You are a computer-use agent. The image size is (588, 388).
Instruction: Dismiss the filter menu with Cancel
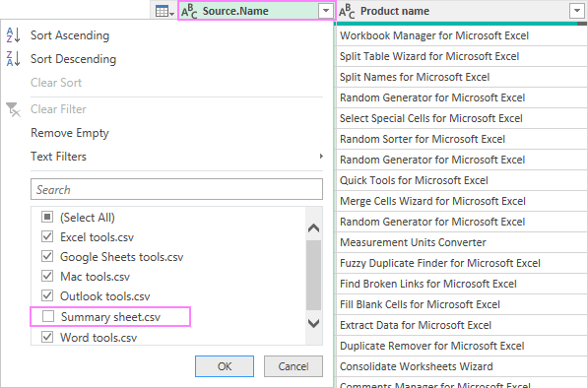[294, 366]
